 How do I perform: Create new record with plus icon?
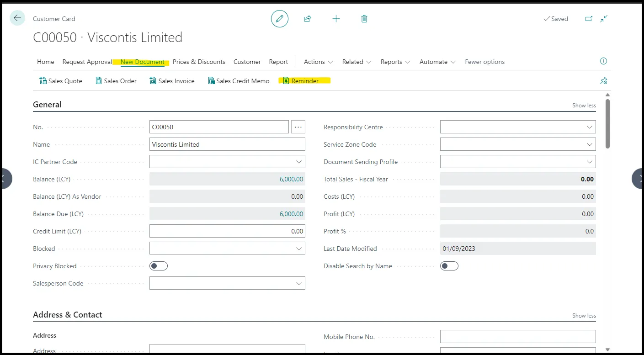click(336, 19)
